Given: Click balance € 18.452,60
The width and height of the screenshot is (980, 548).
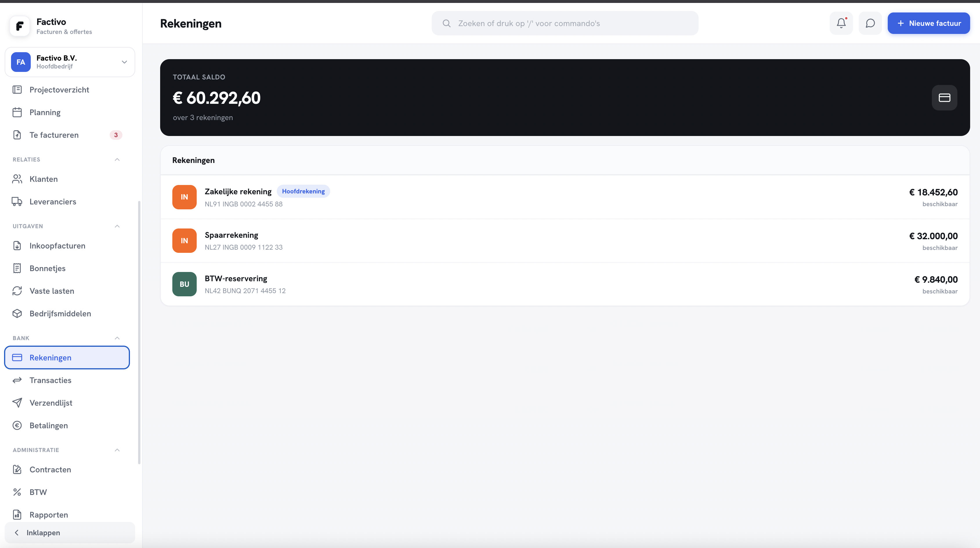Looking at the screenshot, I should (933, 193).
